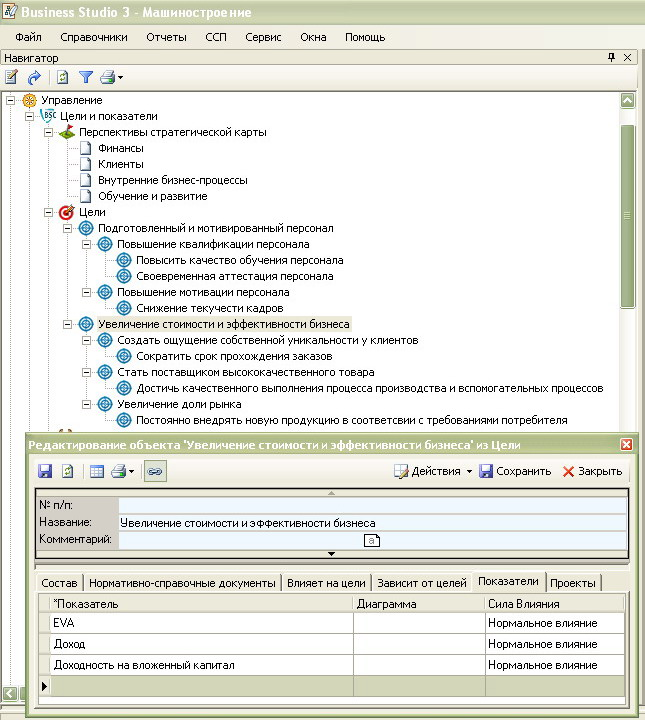Click the blue arrow icon in Navigator toolbar
Viewport: 645px width, 720px height.
[35, 77]
